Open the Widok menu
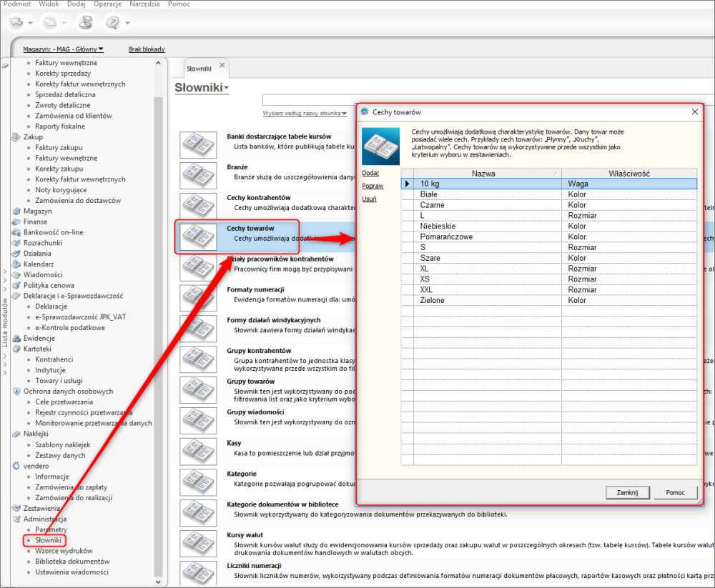This screenshot has width=715, height=588. tap(49, 4)
